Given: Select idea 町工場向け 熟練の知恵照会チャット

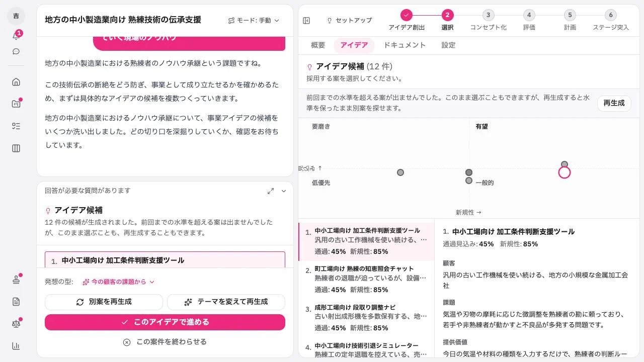Looking at the screenshot, I should (366, 280).
